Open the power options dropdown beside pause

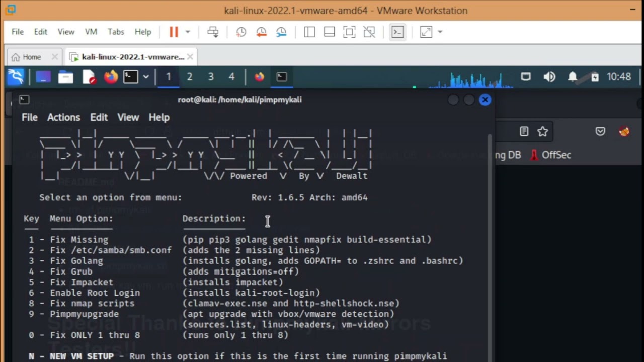pyautogui.click(x=188, y=32)
